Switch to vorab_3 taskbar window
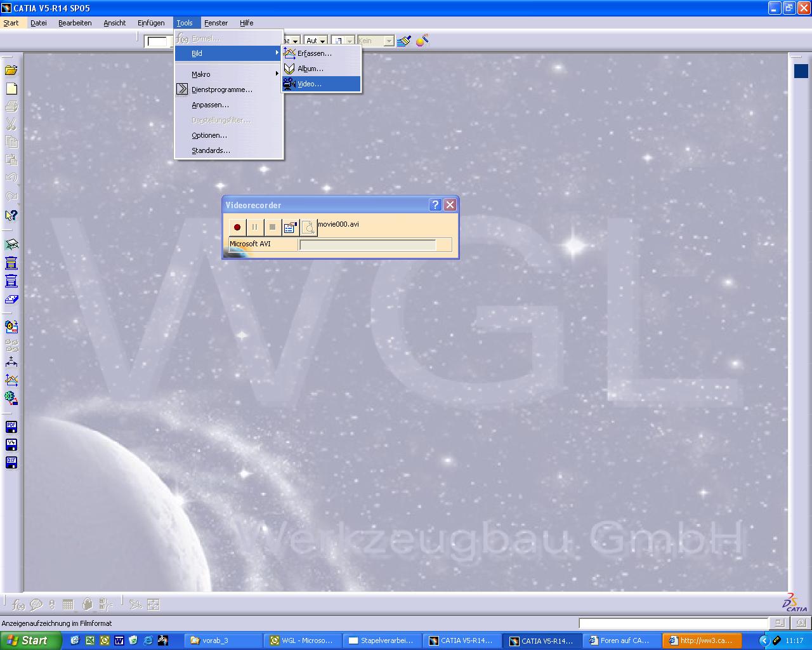812x650 pixels. [x=225, y=640]
